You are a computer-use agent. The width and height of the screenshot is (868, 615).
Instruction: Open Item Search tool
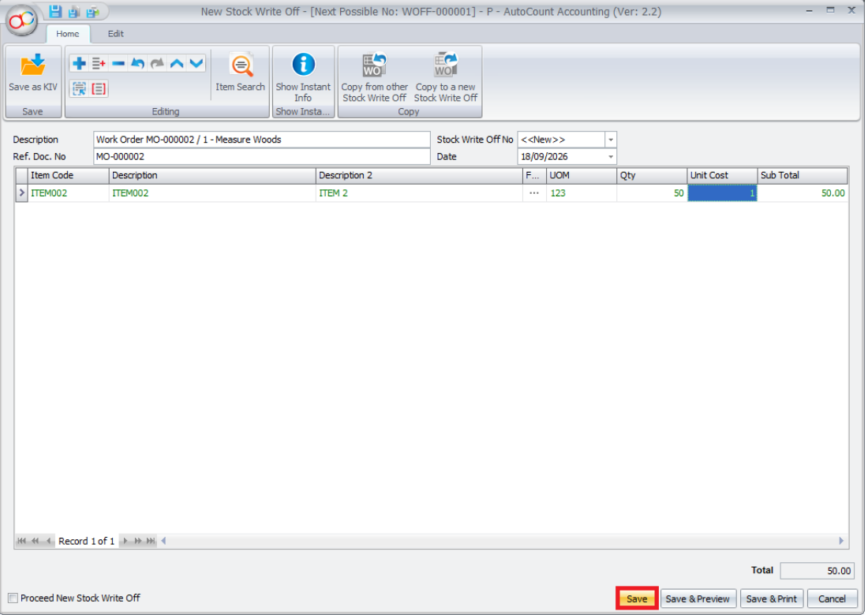click(x=240, y=73)
